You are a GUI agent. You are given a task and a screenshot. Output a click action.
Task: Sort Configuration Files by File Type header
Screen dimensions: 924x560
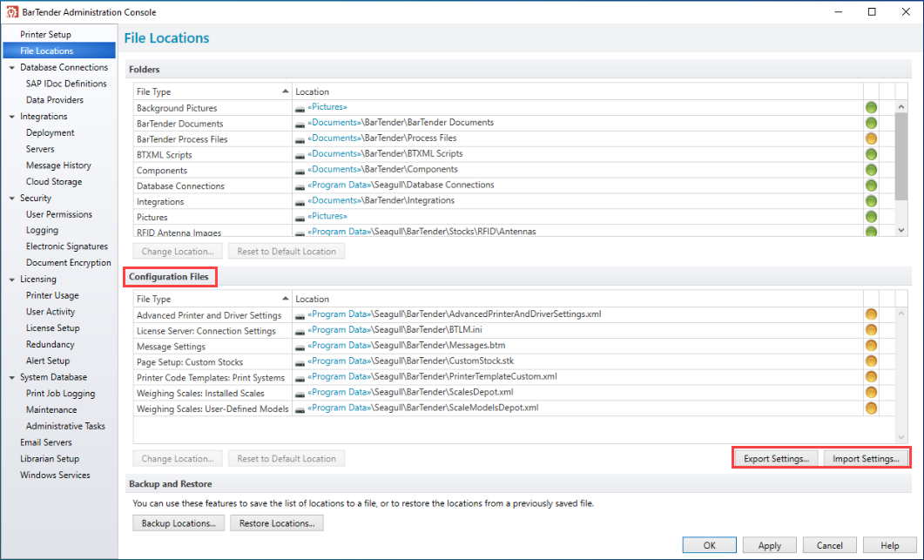coord(212,299)
